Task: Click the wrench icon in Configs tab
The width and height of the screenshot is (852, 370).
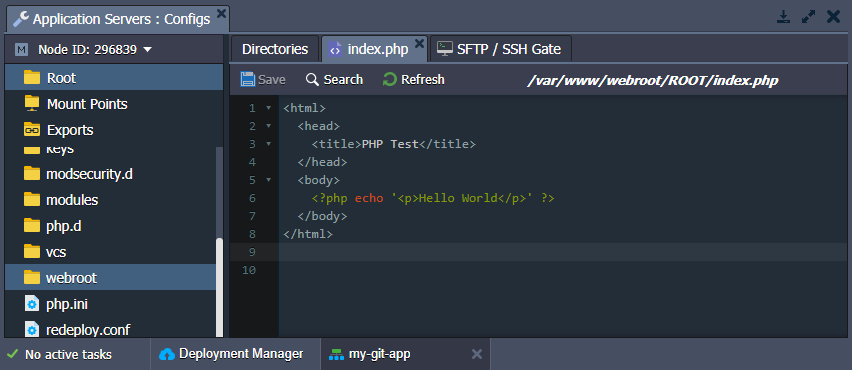Action: (x=21, y=19)
